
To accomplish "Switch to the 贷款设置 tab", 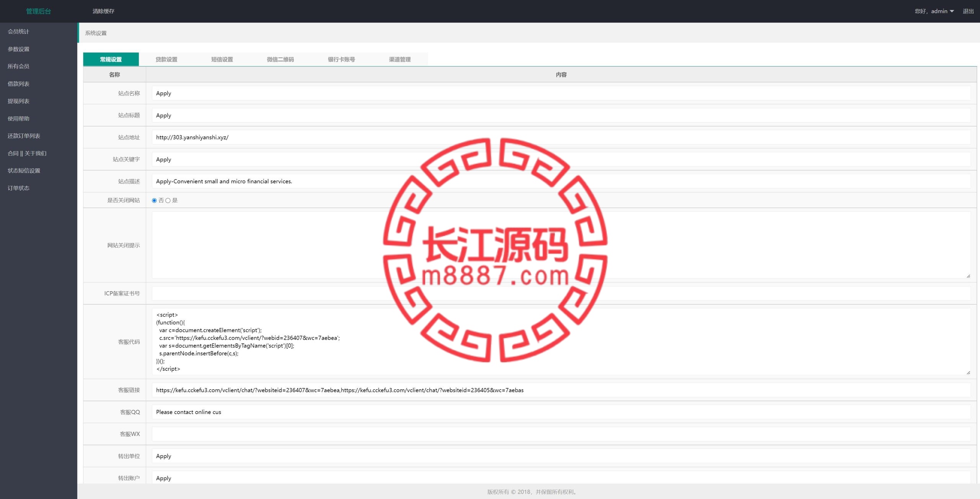I will pyautogui.click(x=167, y=59).
